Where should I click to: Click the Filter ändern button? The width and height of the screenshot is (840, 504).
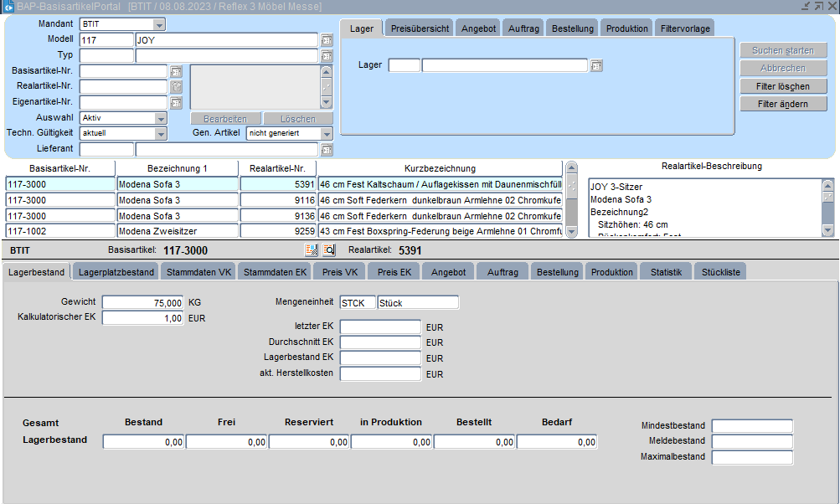782,104
